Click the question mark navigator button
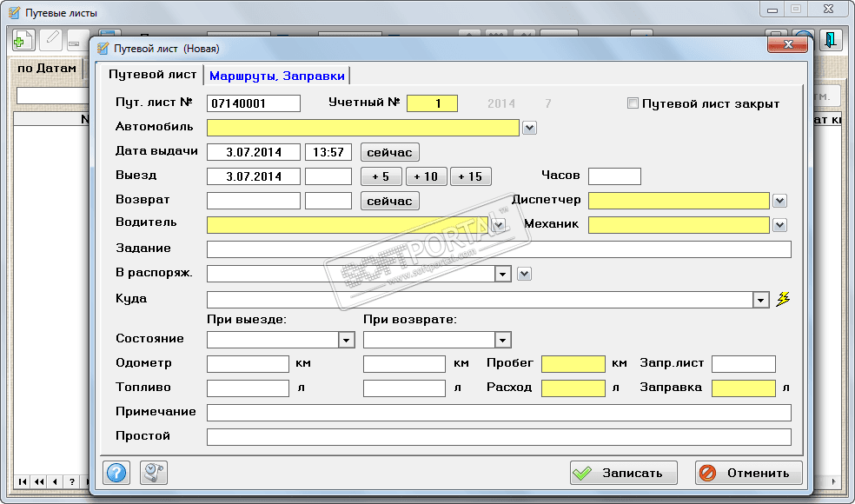The image size is (855, 504). point(71,481)
